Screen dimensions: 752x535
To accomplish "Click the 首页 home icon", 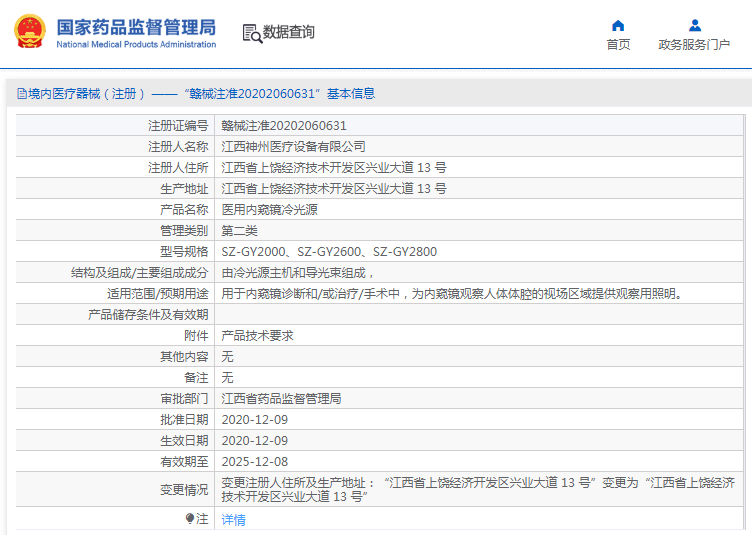I will coord(618,25).
